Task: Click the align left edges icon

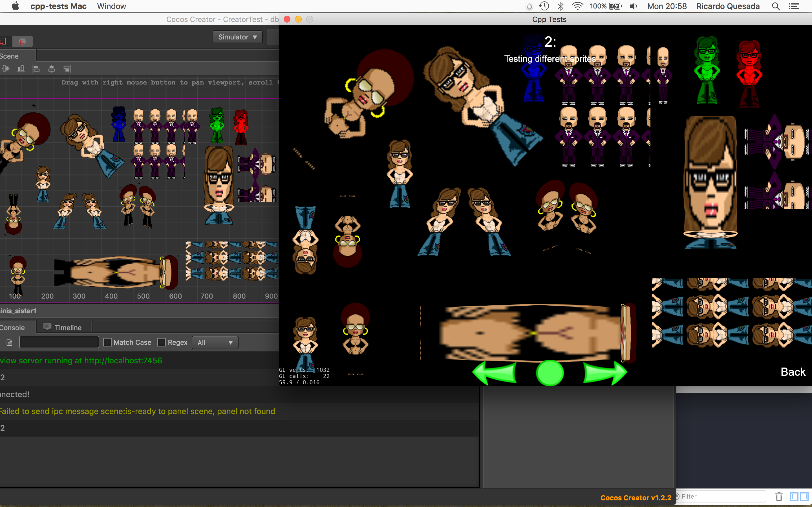Action: [x=36, y=69]
